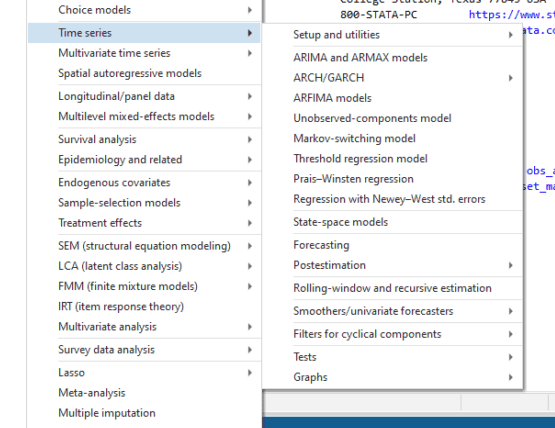Image resolution: width=555 pixels, height=428 pixels.
Task: Open Smoothers/univariate forecasters submenu
Action: [x=393, y=311]
